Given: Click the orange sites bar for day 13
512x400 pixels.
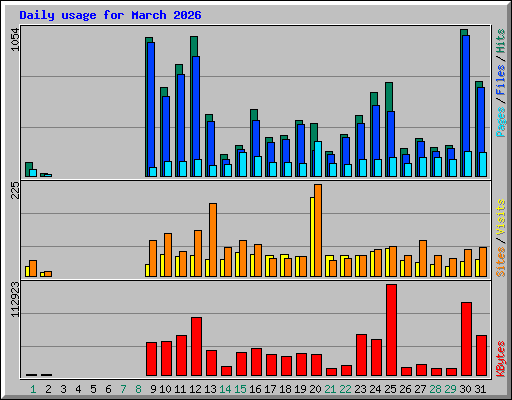Looking at the screenshot, I should tap(213, 240).
